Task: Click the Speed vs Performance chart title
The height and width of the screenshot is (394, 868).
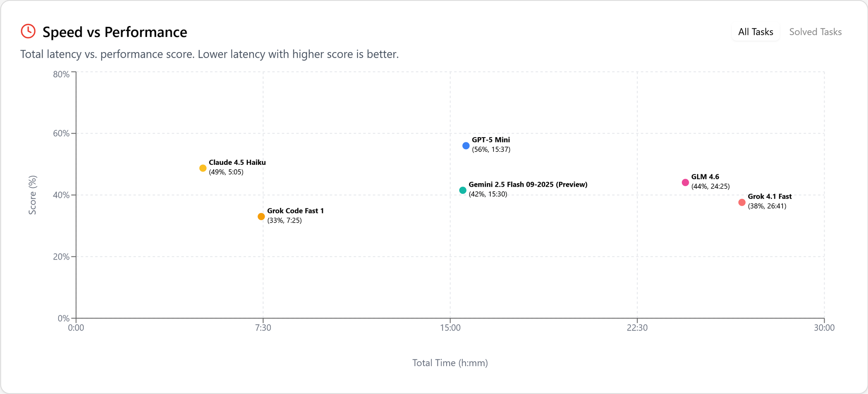Action: point(114,32)
